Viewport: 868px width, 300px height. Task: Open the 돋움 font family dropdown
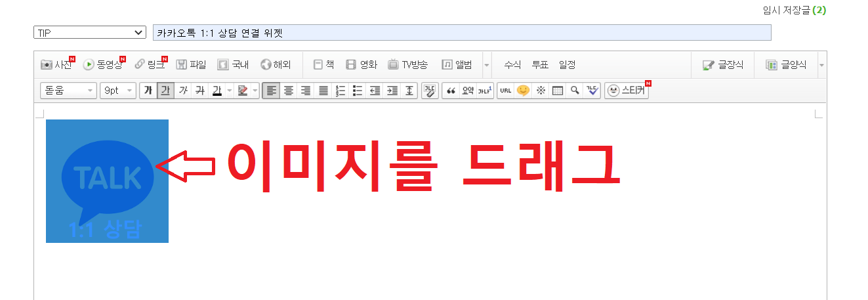click(68, 91)
